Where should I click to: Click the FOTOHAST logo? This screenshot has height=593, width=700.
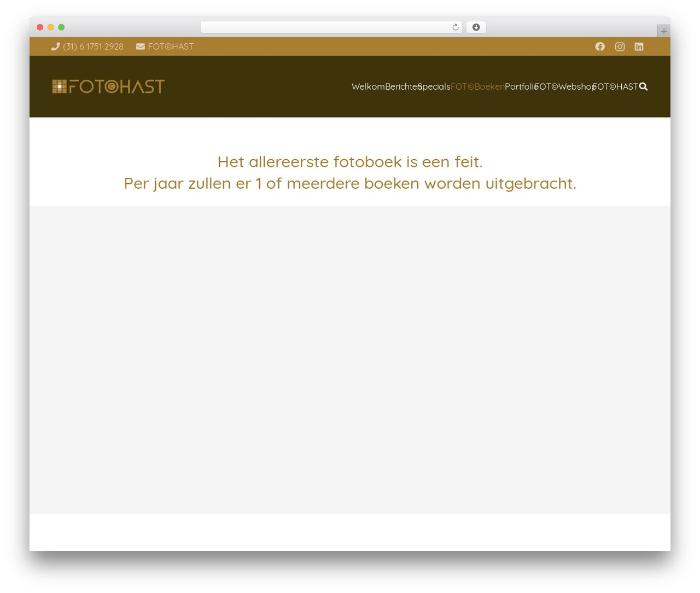pyautogui.click(x=108, y=86)
